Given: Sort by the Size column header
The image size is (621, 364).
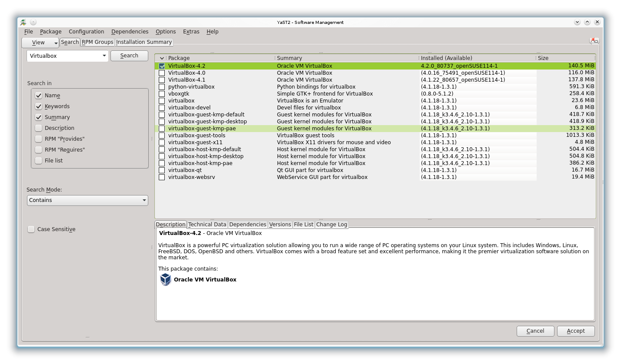Looking at the screenshot, I should click(x=566, y=58).
